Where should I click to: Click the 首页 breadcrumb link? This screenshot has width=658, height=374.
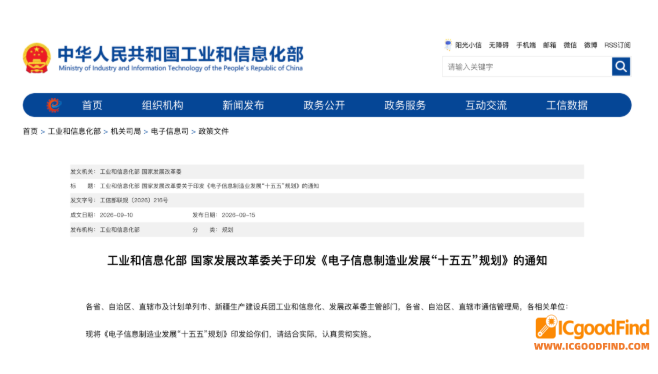[x=30, y=131]
